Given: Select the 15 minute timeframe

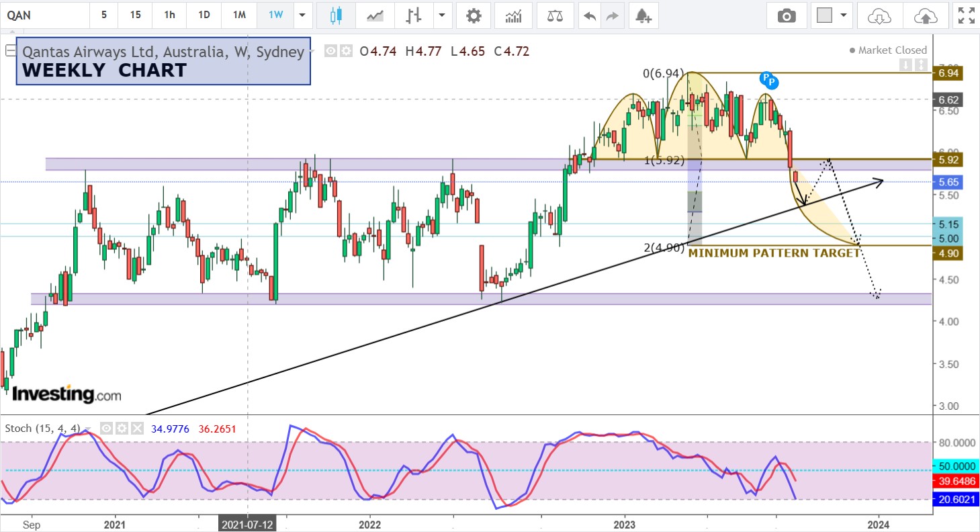Looking at the screenshot, I should click(136, 15).
